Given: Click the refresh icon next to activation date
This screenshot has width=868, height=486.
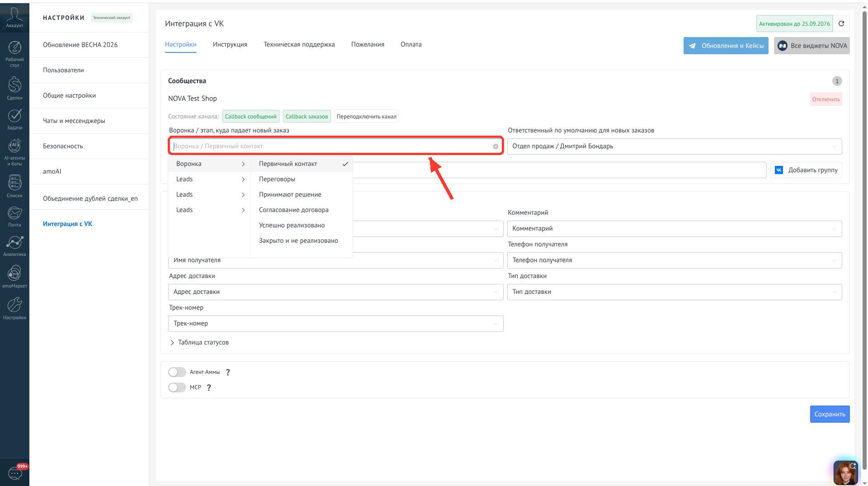Looking at the screenshot, I should pyautogui.click(x=841, y=24).
